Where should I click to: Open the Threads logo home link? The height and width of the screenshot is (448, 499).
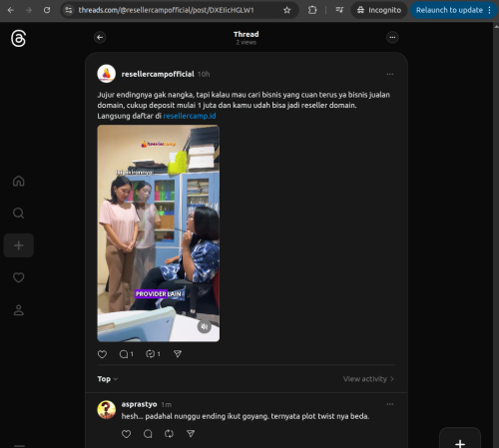(x=18, y=39)
